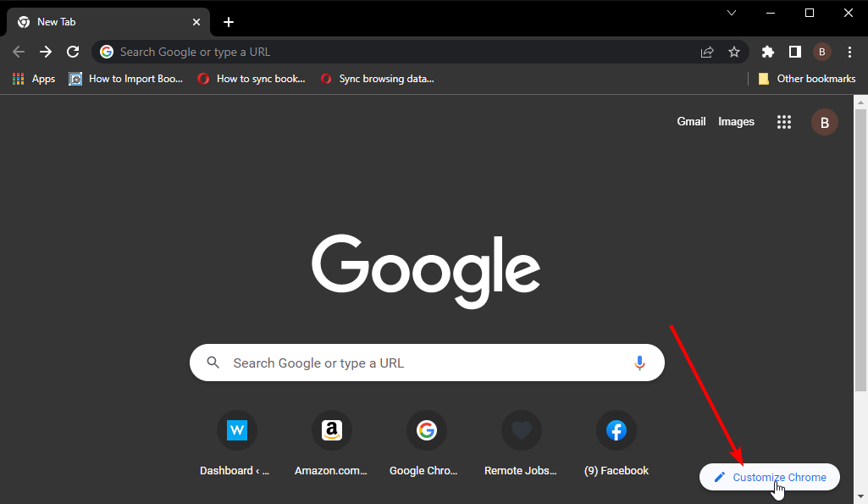Click Customize Chrome button

tap(770, 478)
